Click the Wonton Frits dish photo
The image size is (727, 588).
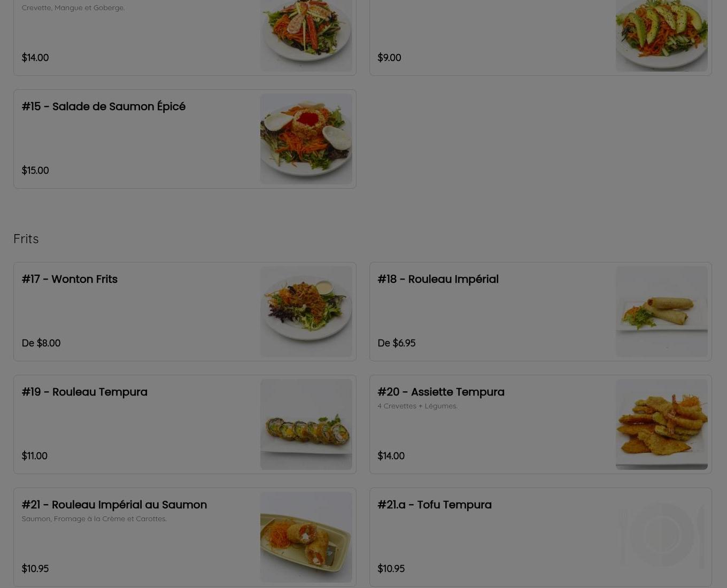click(306, 312)
